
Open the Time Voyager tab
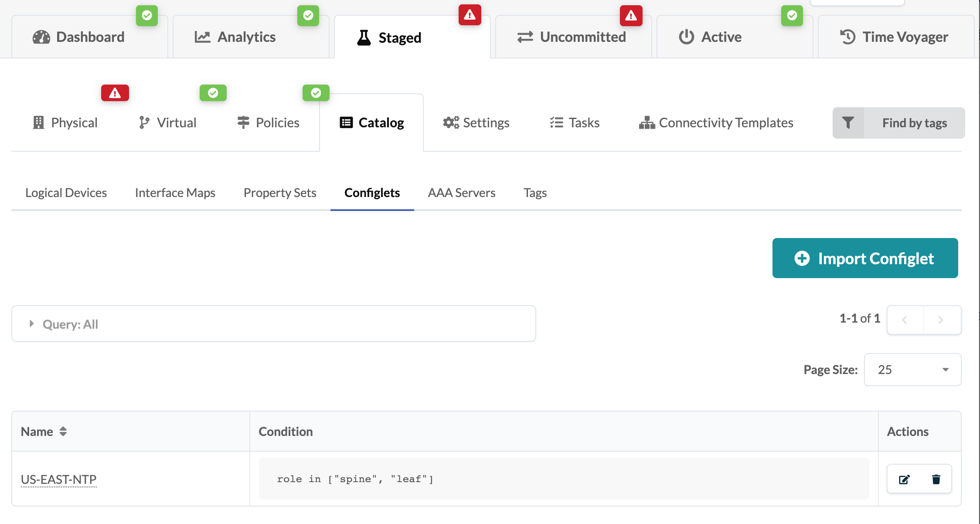click(x=896, y=37)
